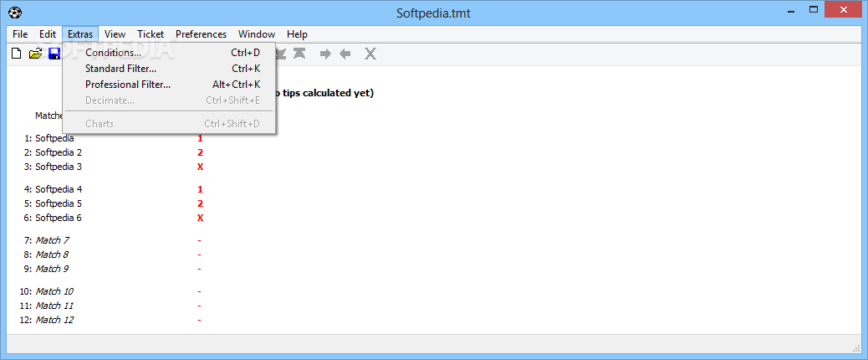
Task: Select match row '3: Softpedia 3'
Action: click(x=54, y=167)
